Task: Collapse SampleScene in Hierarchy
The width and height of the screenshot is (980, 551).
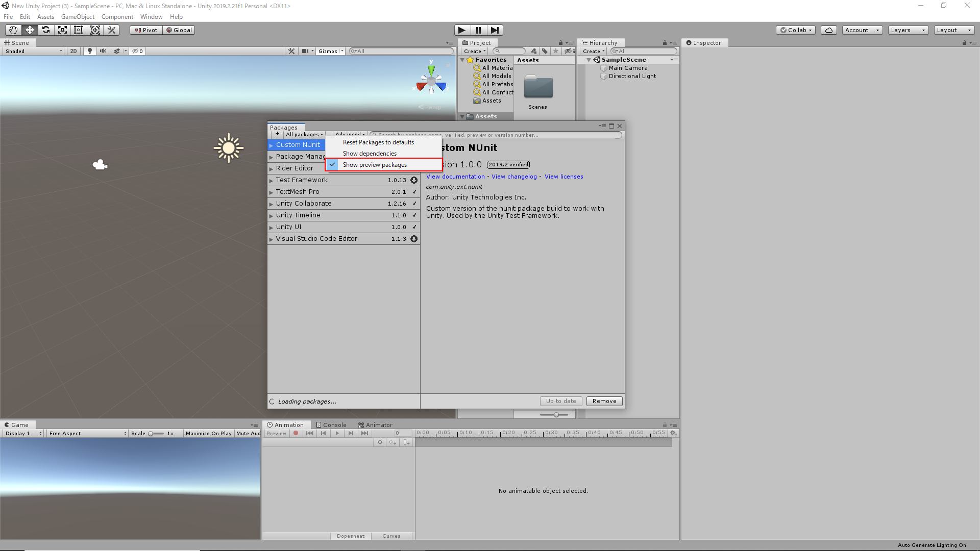Action: (589, 60)
